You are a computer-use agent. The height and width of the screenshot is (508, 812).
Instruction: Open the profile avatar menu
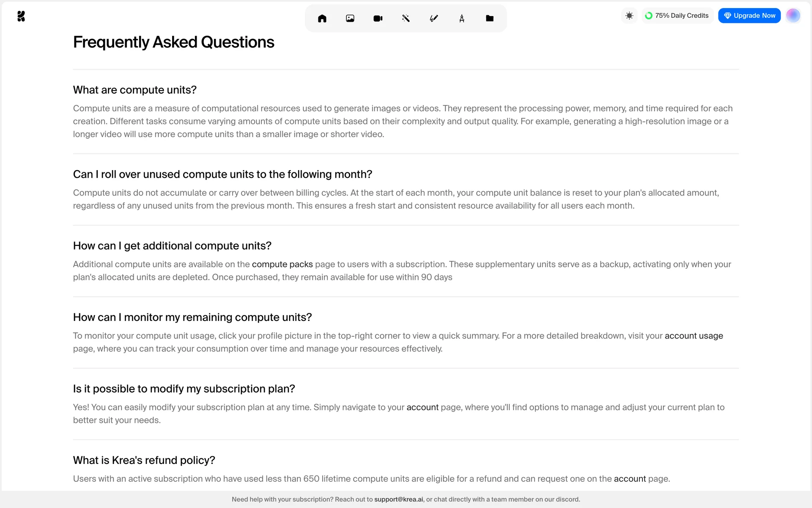(793, 16)
